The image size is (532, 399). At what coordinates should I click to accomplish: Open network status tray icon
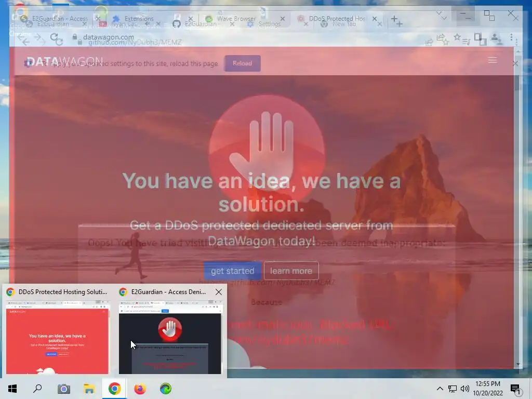point(453,389)
